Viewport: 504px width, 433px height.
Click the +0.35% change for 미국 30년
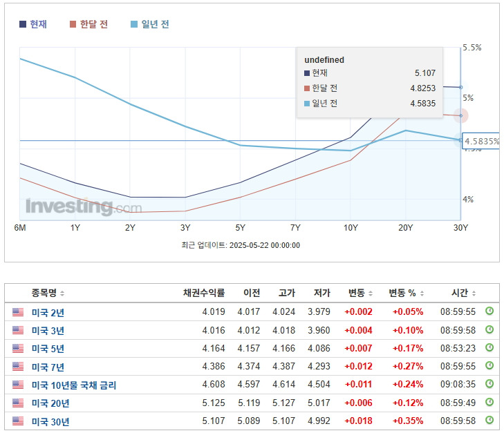click(408, 421)
